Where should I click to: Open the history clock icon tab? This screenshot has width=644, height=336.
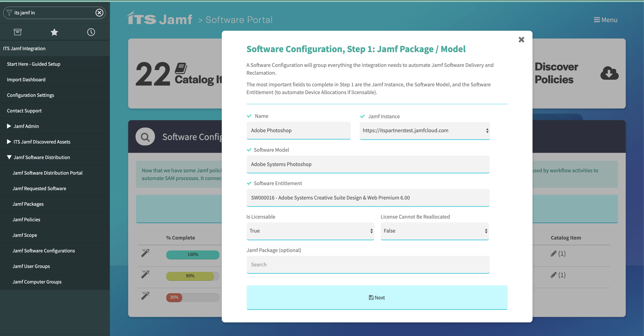point(91,32)
